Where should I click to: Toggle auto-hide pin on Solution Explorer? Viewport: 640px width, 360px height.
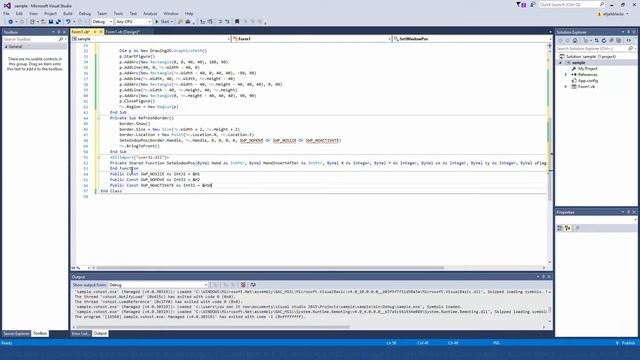[x=629, y=32]
